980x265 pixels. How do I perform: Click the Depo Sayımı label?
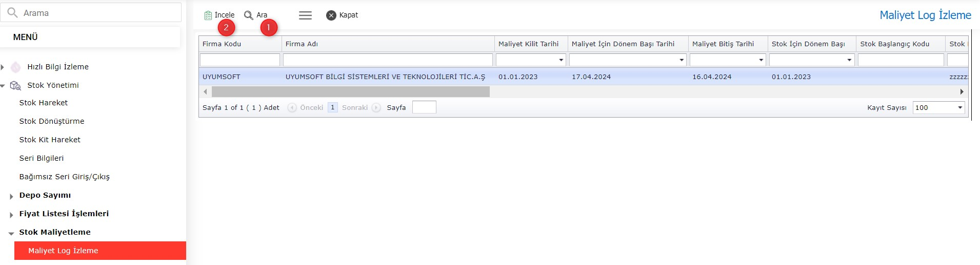click(45, 195)
